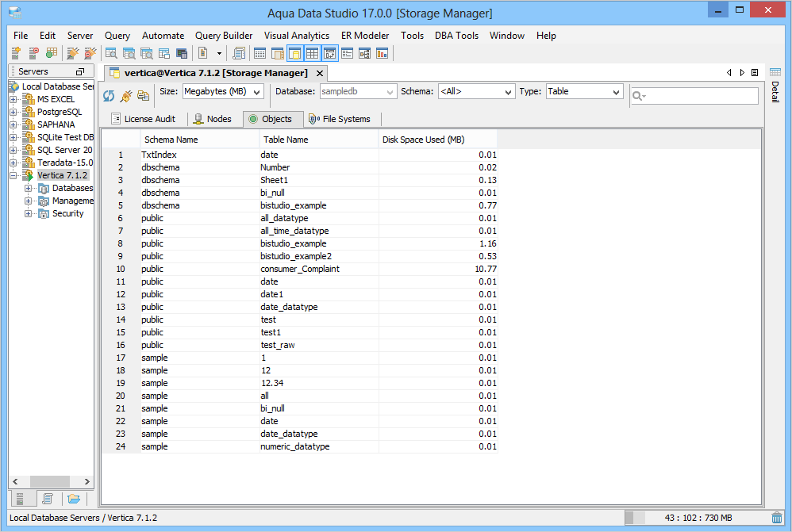Click the Delete Server icon with red minus
The width and height of the screenshot is (792, 532).
point(33,53)
